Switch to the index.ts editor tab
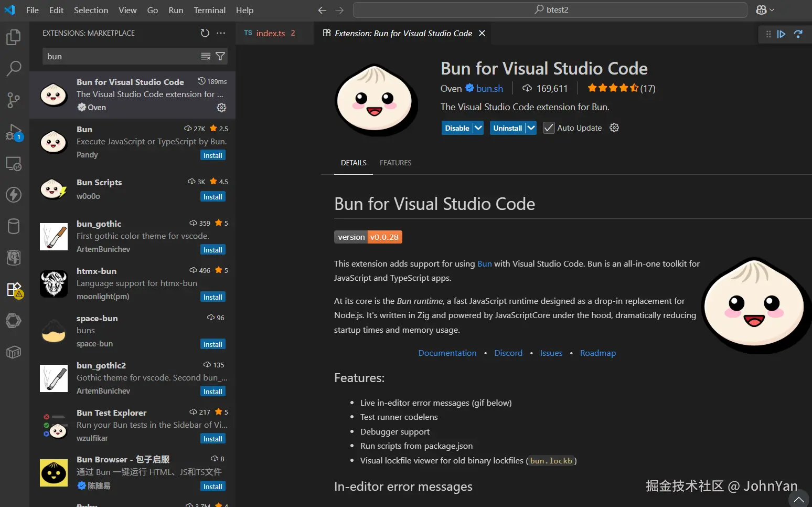 [275, 33]
